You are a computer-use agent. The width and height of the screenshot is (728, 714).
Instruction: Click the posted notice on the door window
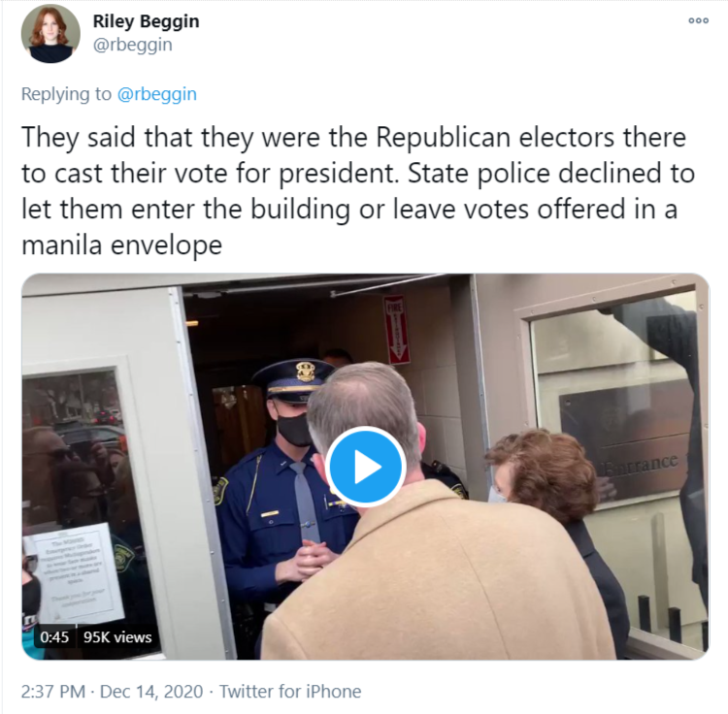click(75, 573)
